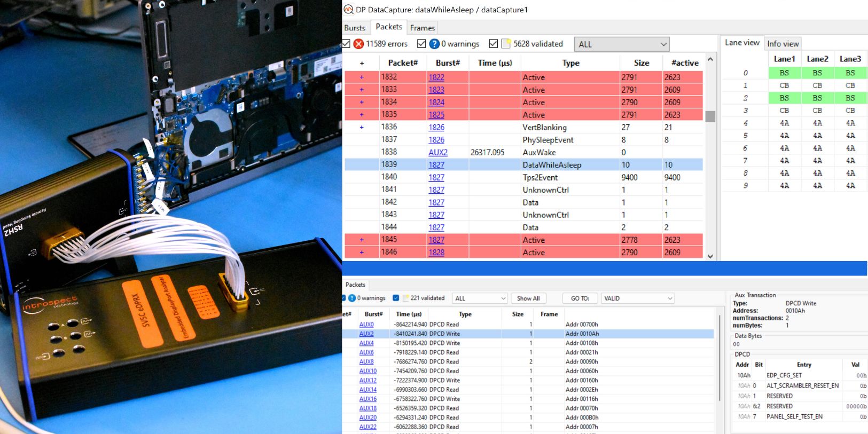The width and height of the screenshot is (868, 434).
Task: Select the AuxWake packet row
Action: click(x=523, y=152)
